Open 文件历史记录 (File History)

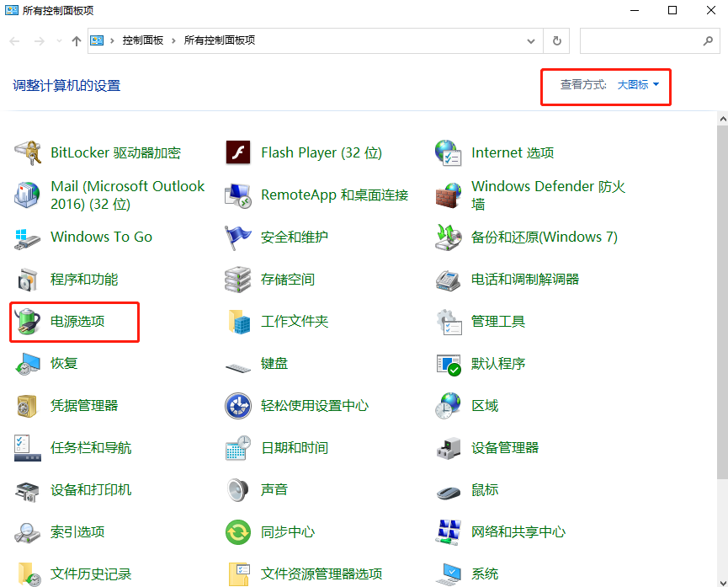tap(90, 574)
